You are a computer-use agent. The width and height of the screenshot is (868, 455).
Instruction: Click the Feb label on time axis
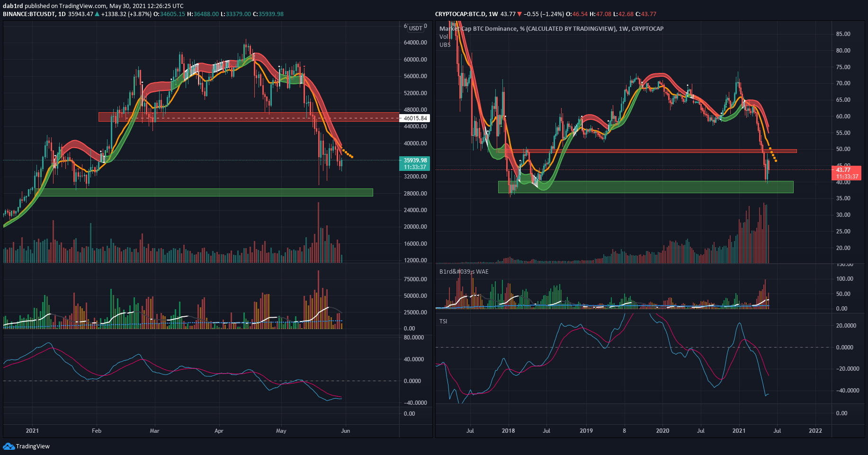(x=97, y=431)
